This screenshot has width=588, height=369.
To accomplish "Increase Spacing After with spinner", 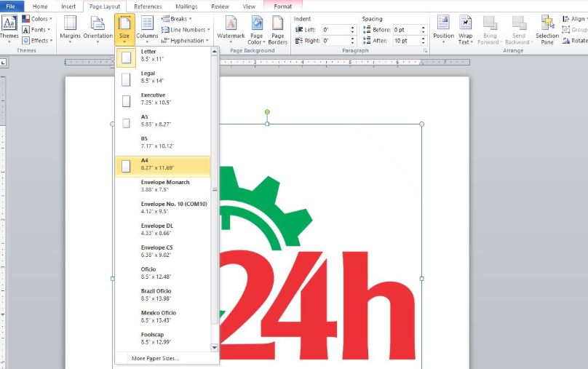I will [x=424, y=39].
